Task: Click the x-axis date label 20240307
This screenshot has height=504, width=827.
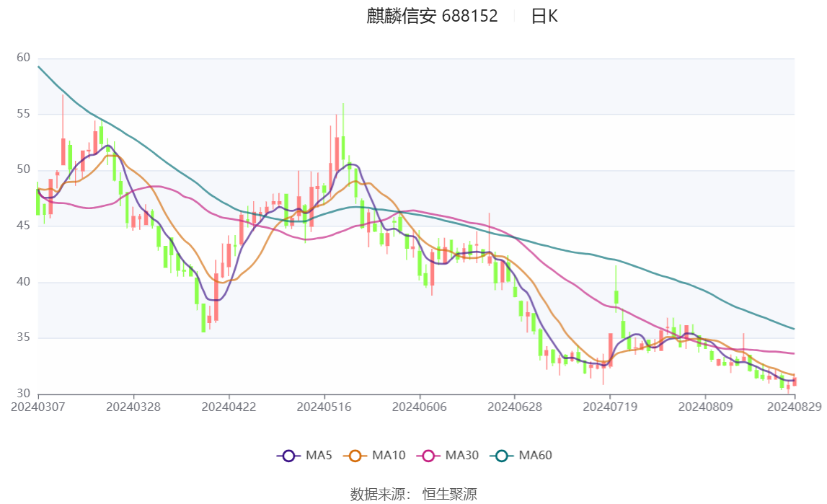Action: [38, 407]
